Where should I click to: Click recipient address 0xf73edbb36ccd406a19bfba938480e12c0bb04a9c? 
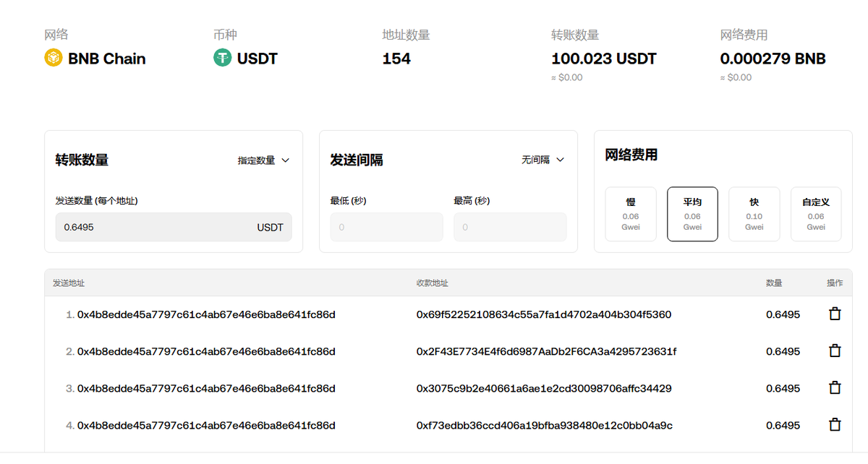(x=545, y=425)
